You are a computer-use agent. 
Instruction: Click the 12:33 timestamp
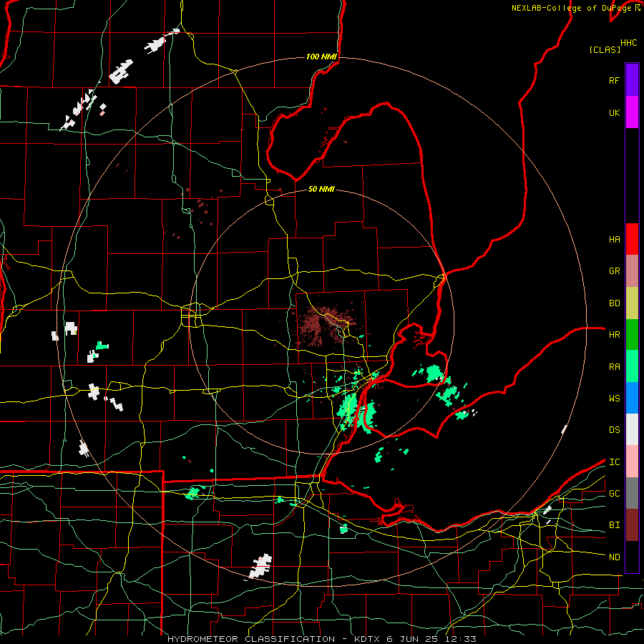pos(459,639)
